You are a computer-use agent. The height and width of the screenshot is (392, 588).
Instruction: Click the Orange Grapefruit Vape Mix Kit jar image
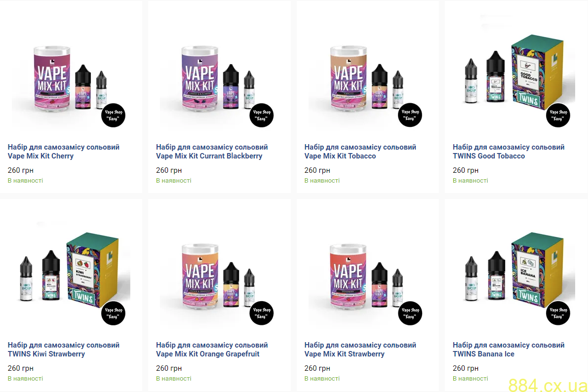click(200, 276)
